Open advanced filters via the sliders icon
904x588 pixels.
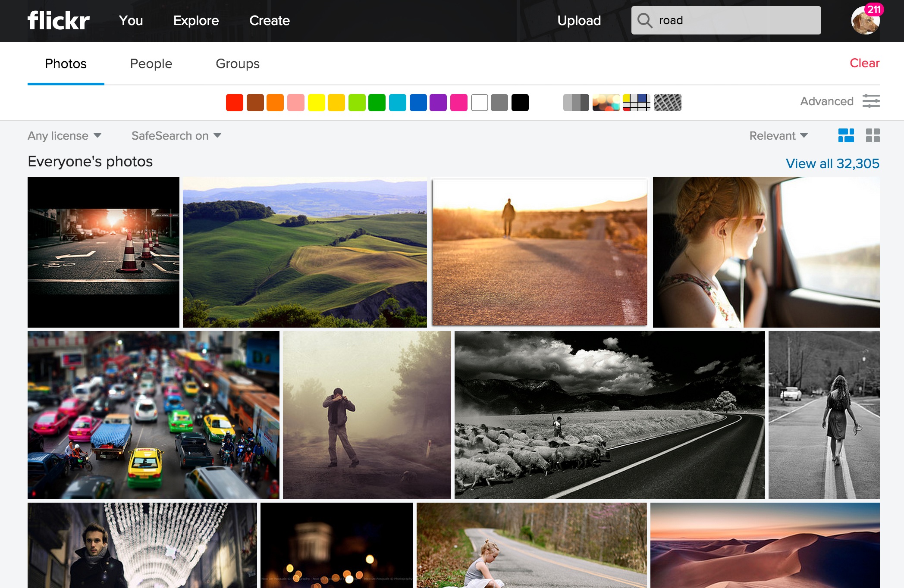872,102
